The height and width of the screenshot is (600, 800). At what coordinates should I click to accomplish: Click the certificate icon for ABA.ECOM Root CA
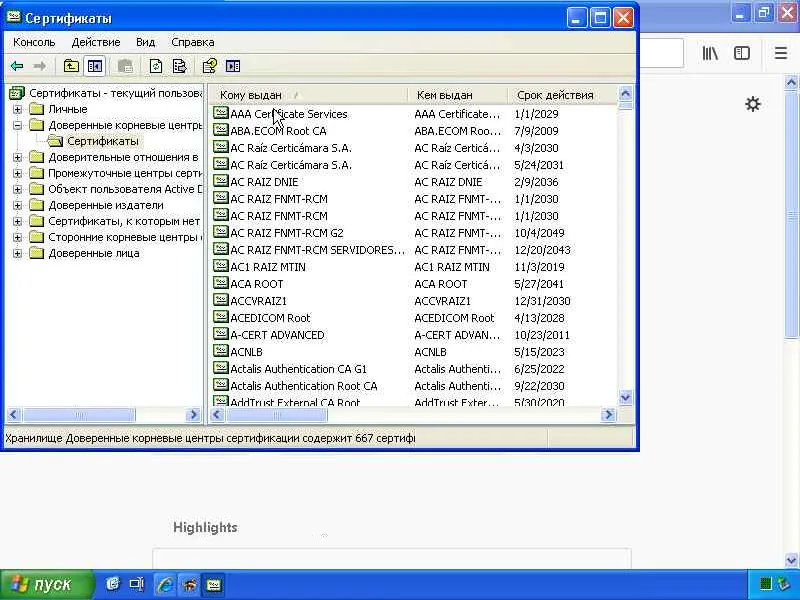pyautogui.click(x=220, y=130)
